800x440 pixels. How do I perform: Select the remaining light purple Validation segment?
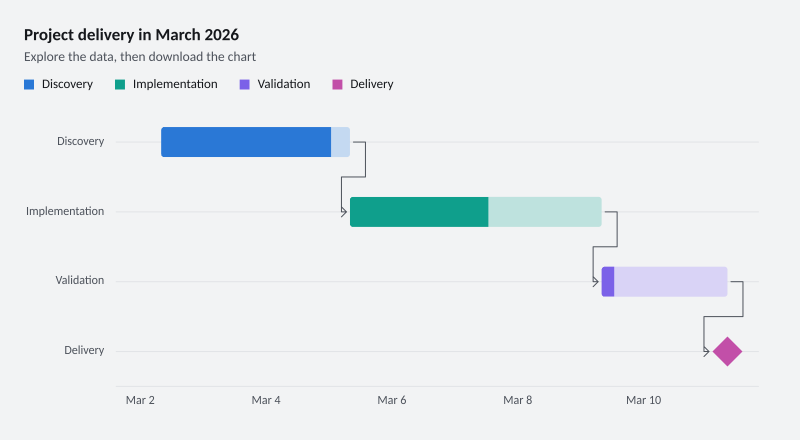pos(671,282)
